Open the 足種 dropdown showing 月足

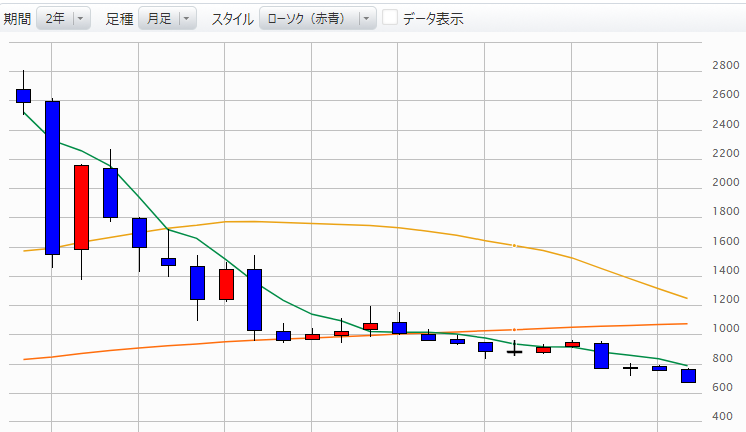(167, 19)
